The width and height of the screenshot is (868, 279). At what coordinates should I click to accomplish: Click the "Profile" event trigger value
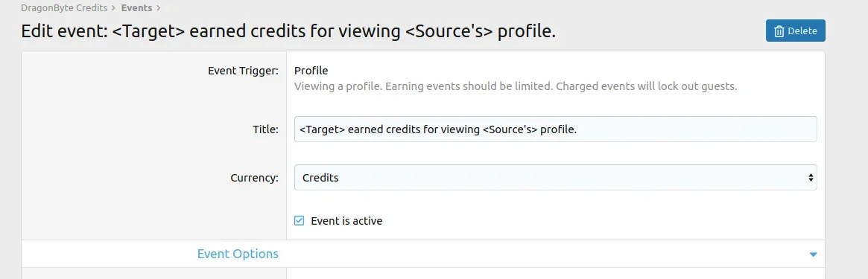click(311, 71)
